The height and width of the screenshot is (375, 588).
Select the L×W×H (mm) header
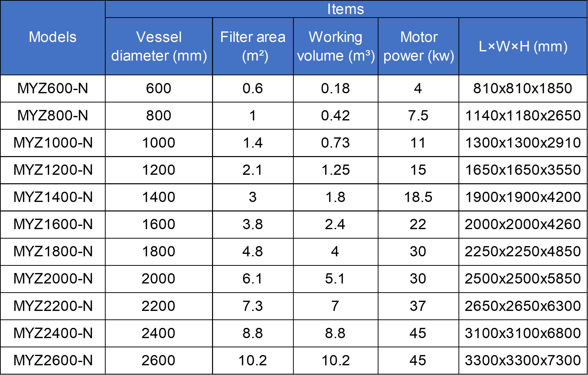[523, 46]
